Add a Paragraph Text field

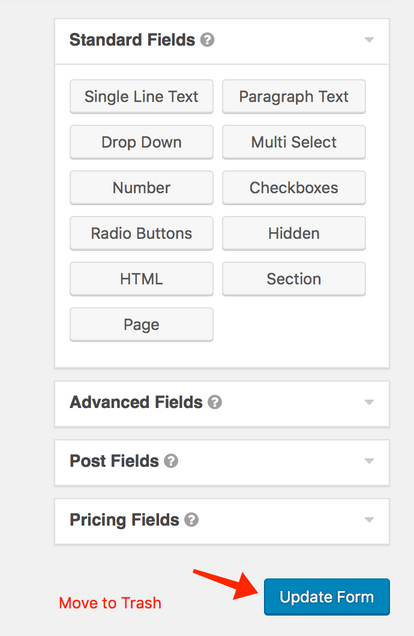294,97
